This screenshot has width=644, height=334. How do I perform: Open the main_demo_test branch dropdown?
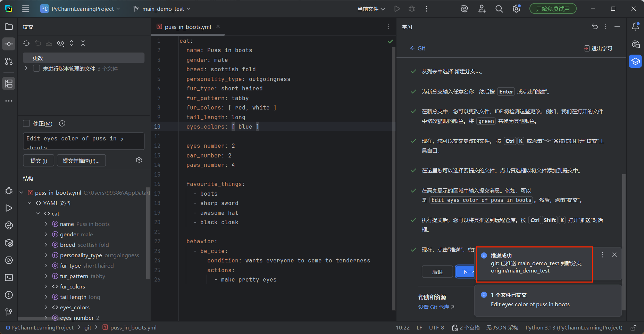click(162, 9)
